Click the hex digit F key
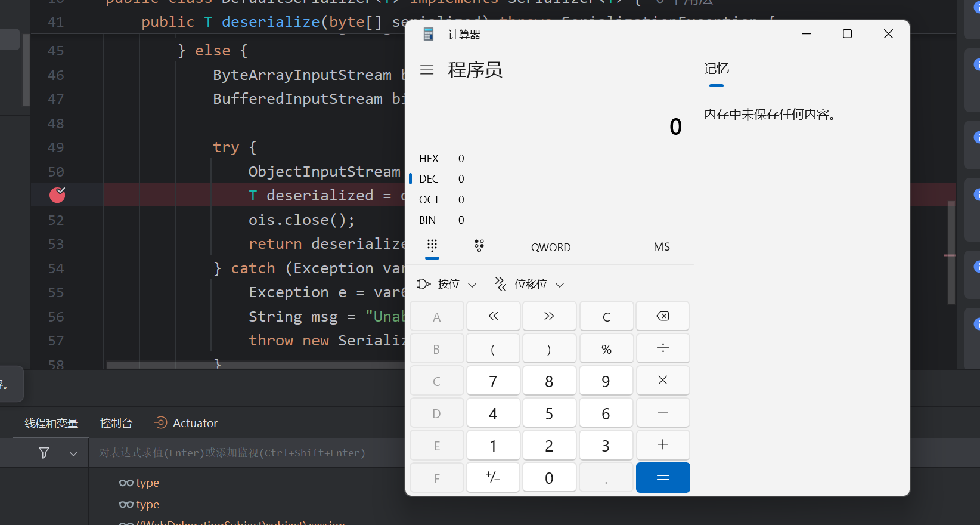This screenshot has height=525, width=980. 437,477
